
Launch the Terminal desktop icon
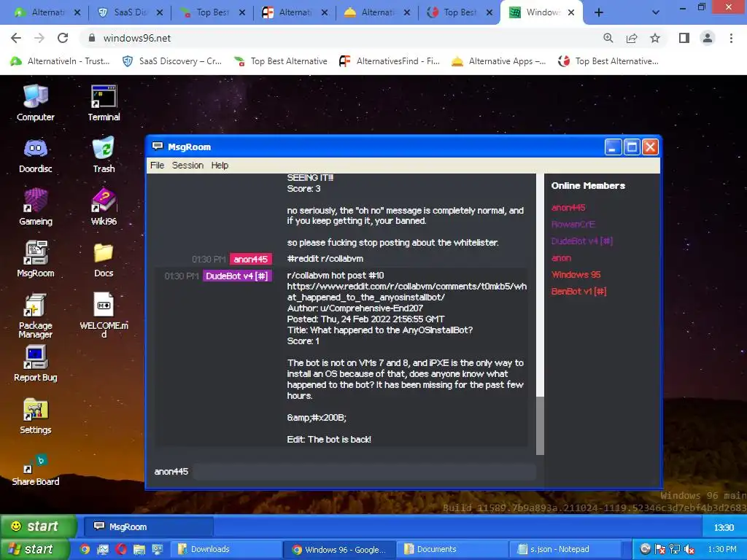tap(104, 103)
